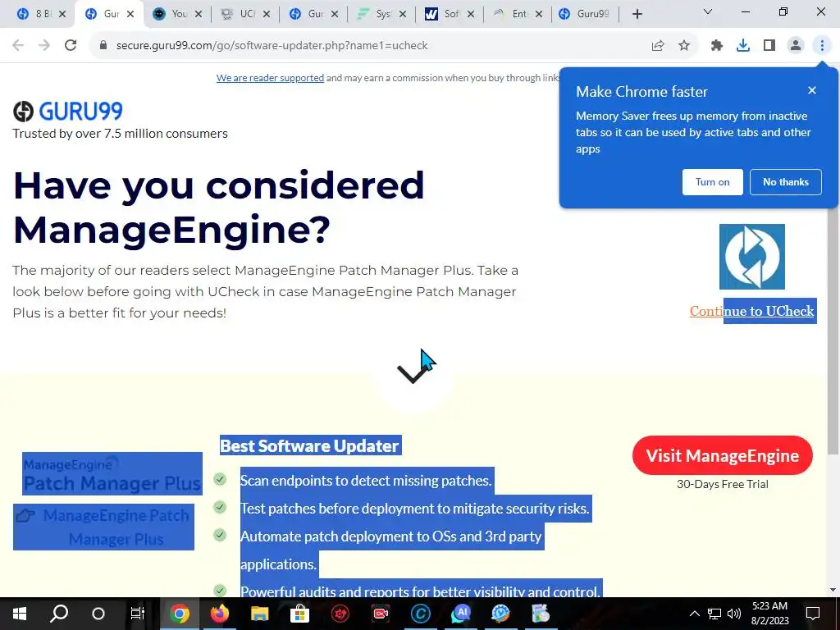Reload the current page

(71, 46)
